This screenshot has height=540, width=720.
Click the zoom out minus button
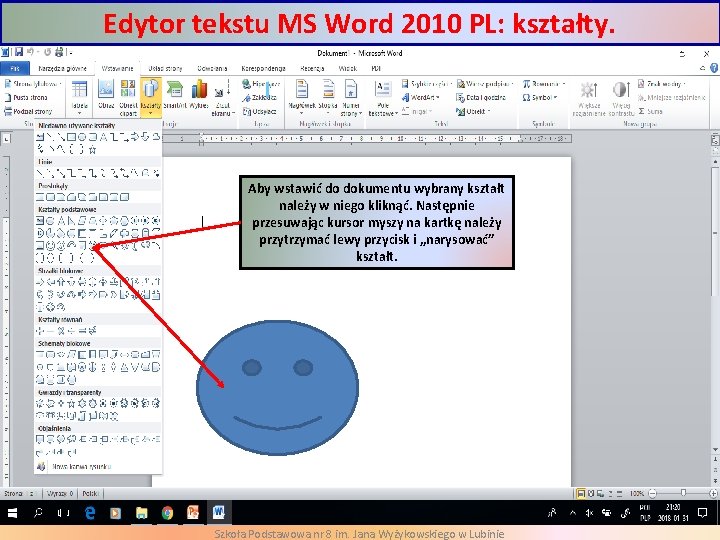coord(652,493)
